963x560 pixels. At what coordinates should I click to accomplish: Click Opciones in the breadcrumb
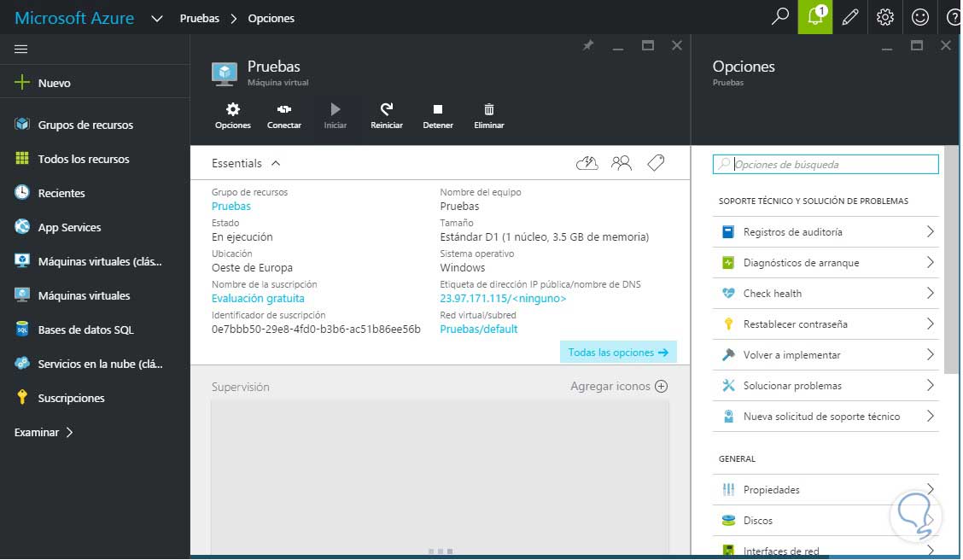271,19
